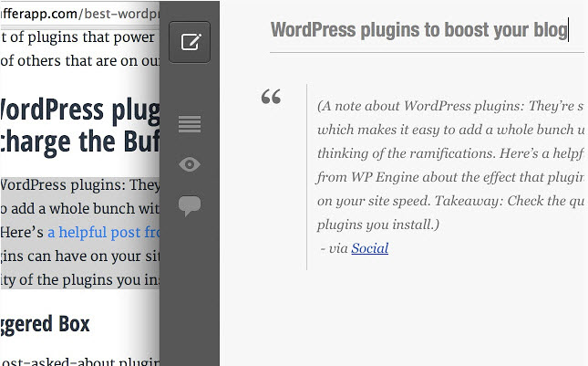588x366 pixels.
Task: Click article text 't of plugins that power'
Action: click(x=77, y=37)
